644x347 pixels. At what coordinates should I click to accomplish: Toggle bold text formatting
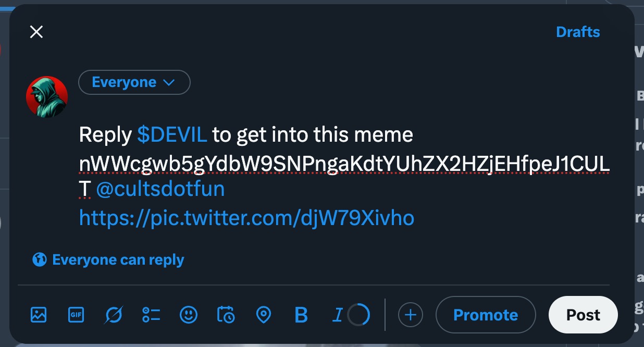[301, 315]
